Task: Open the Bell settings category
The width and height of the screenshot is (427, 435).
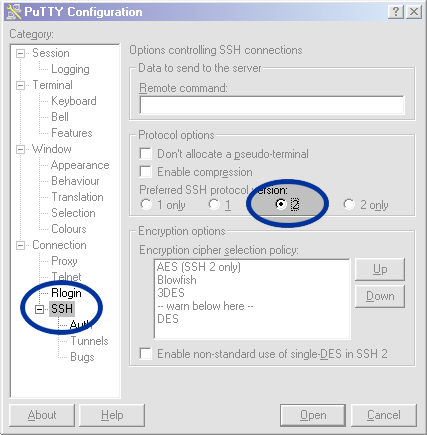Action: point(60,117)
